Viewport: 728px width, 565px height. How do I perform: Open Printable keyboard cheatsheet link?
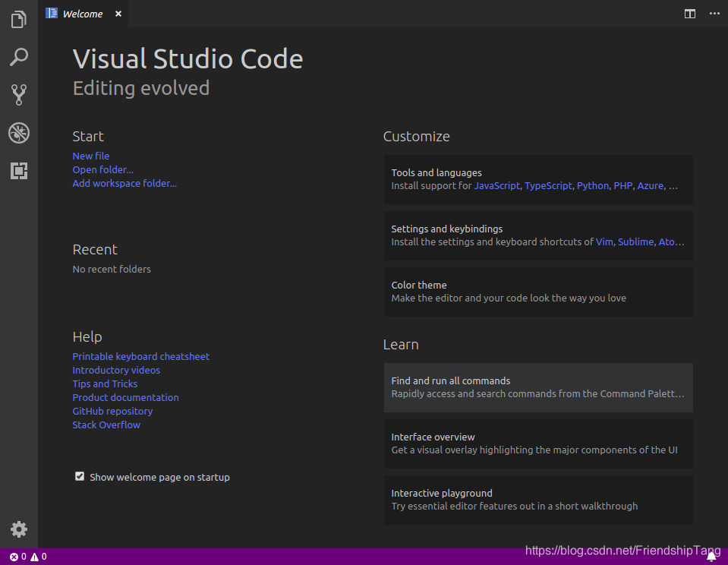point(140,356)
